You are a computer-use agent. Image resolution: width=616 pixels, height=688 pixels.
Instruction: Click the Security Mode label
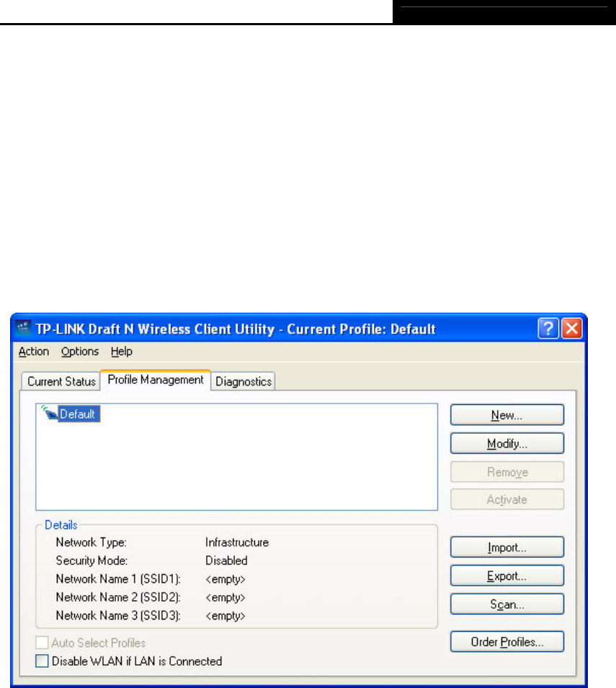pos(91,560)
